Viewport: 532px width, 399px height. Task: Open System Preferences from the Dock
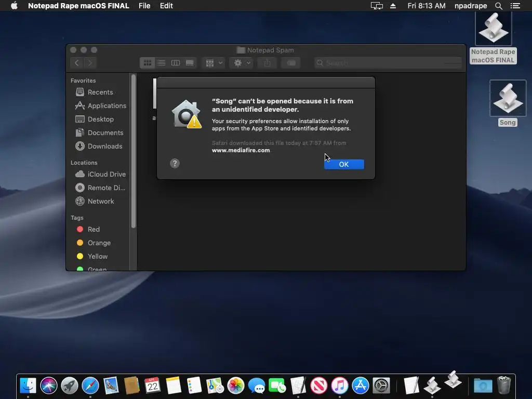[381, 386]
